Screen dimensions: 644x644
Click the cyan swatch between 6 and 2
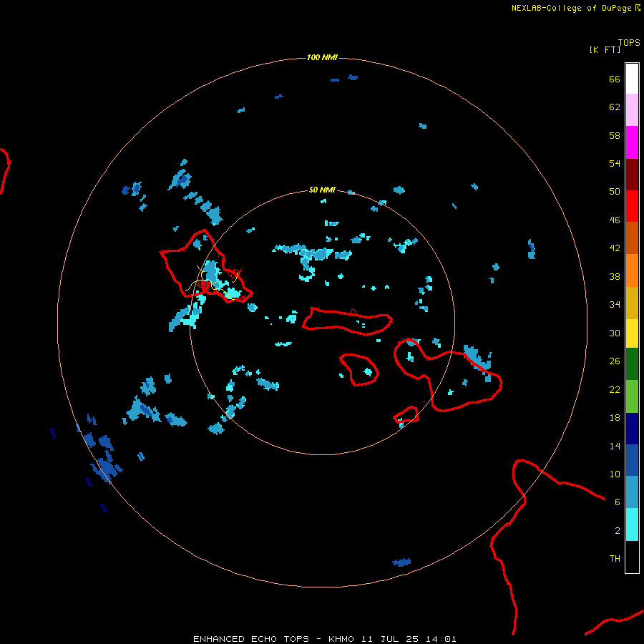632,524
